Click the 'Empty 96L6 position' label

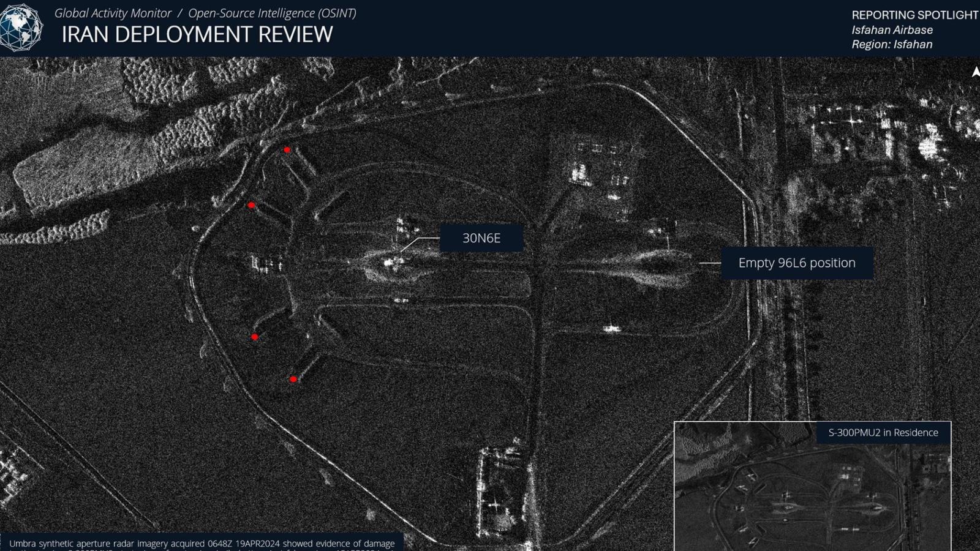[x=797, y=263]
